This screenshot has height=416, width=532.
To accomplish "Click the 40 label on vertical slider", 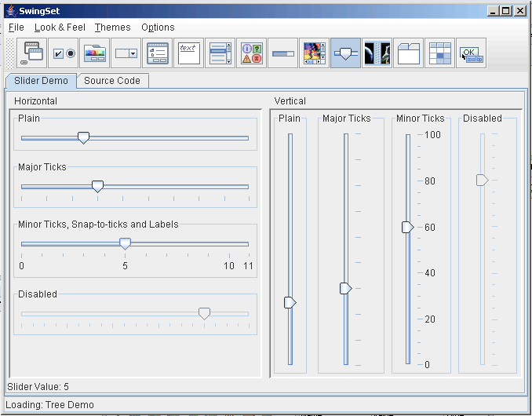I will point(430,273).
